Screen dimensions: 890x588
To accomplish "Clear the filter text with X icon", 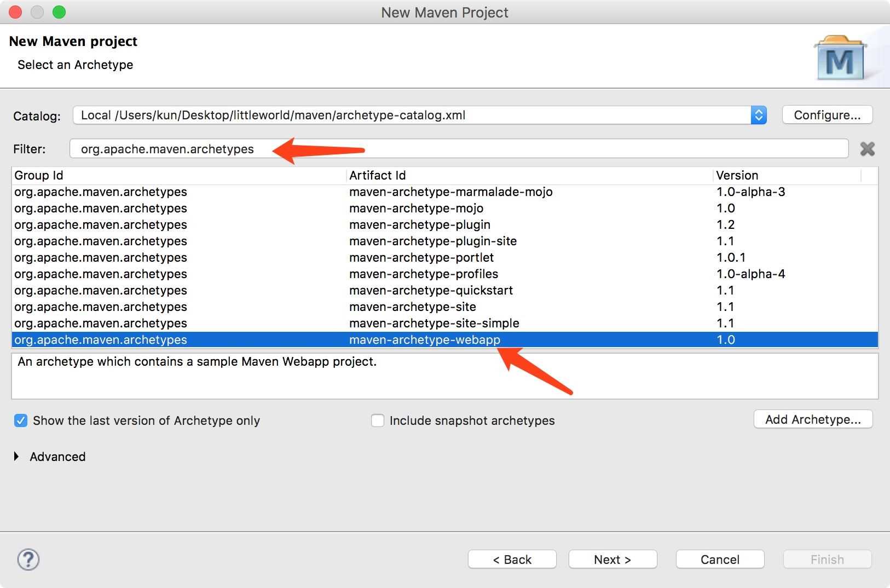I will click(868, 149).
